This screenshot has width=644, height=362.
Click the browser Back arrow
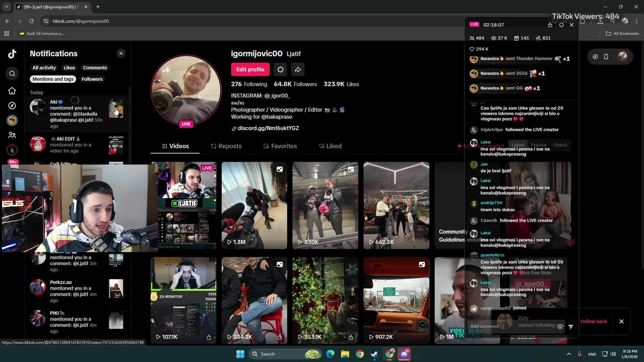point(7,21)
